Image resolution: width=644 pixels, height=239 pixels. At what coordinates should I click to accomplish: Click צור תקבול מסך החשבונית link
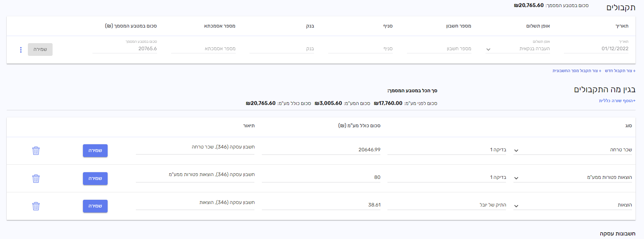577,71
